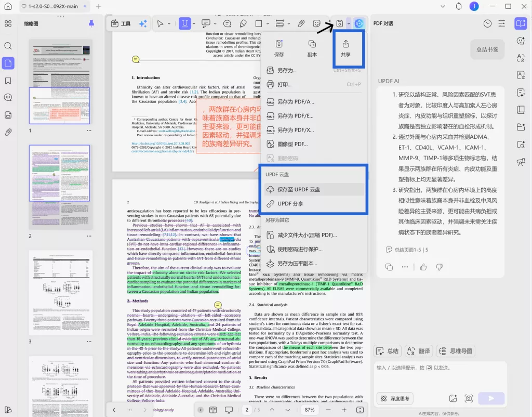
Task: Select 另存为 PDF/X... entry
Action: coord(314,130)
